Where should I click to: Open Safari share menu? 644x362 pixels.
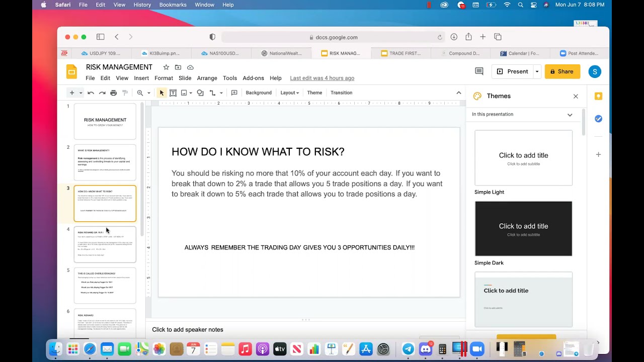coord(468,37)
